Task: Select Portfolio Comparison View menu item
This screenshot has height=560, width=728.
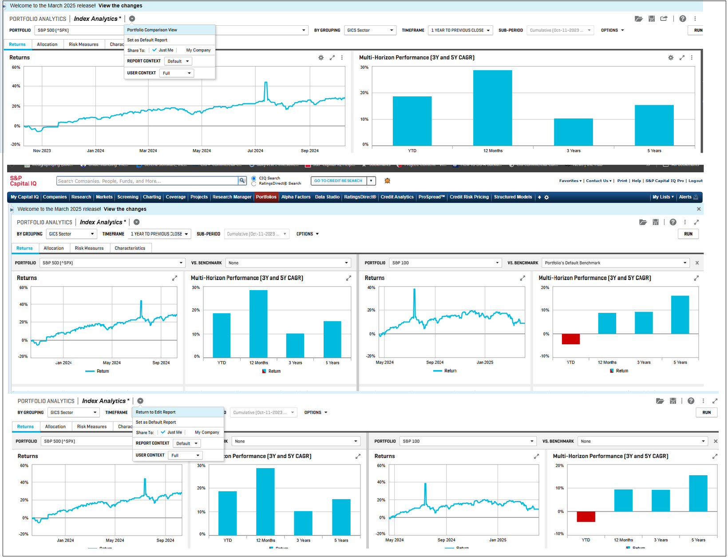Action: click(x=170, y=30)
